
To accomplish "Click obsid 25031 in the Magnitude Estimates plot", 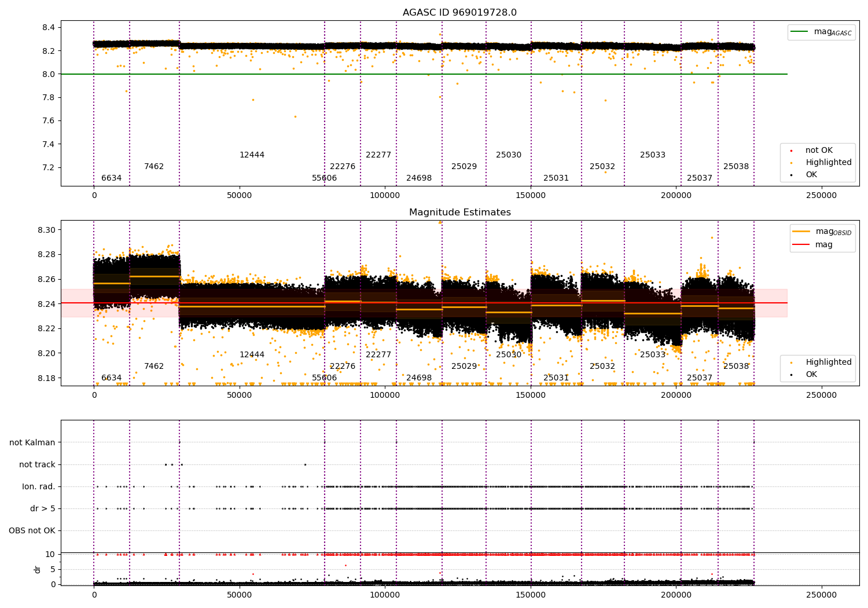I will 556,378.
